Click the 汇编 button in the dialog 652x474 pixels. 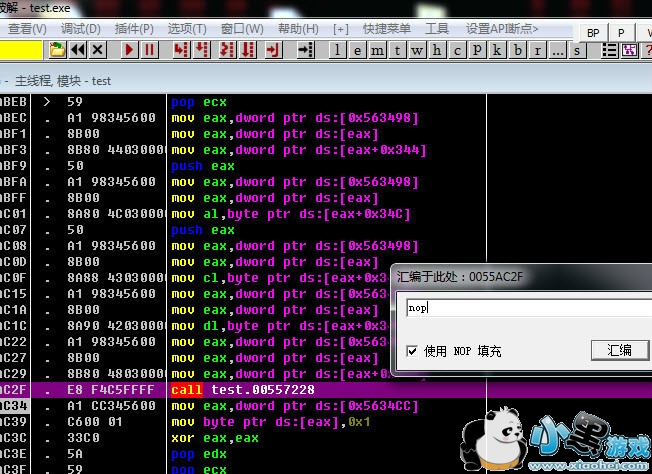[x=619, y=350]
